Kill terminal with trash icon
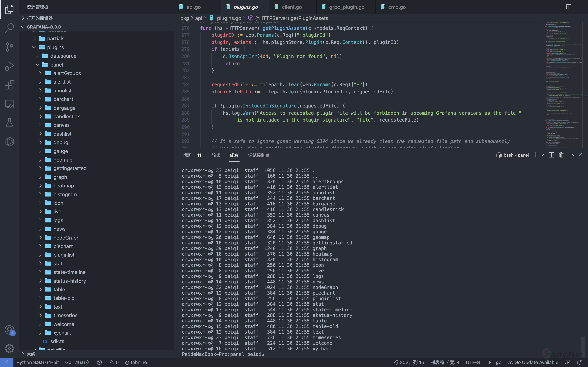588x367 pixels. click(561, 155)
